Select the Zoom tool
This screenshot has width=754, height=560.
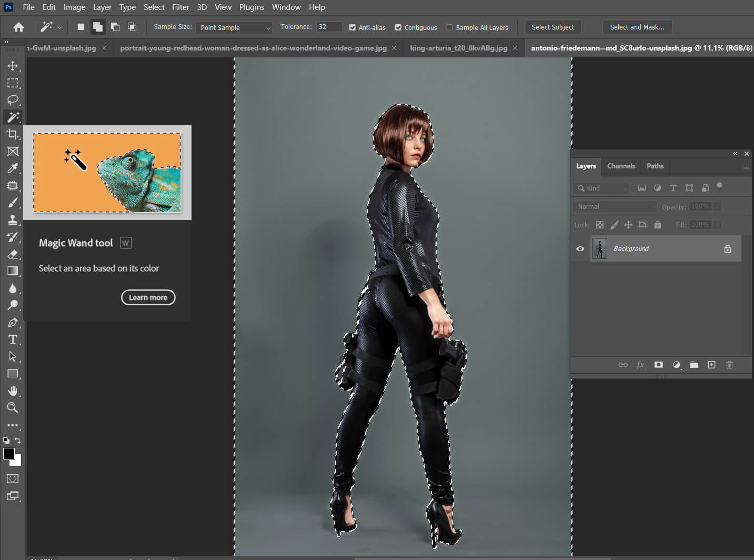click(13, 408)
